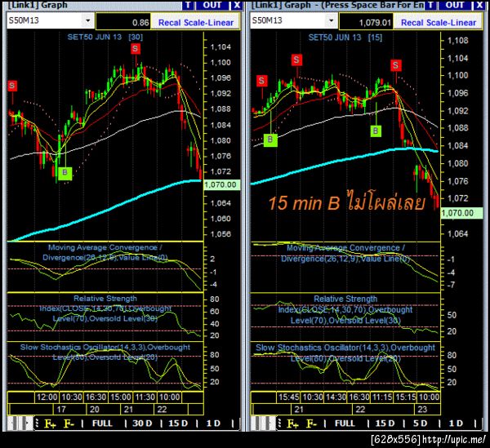Click orange '15 min B' annotation text
The image size is (490, 448).
[347, 202]
